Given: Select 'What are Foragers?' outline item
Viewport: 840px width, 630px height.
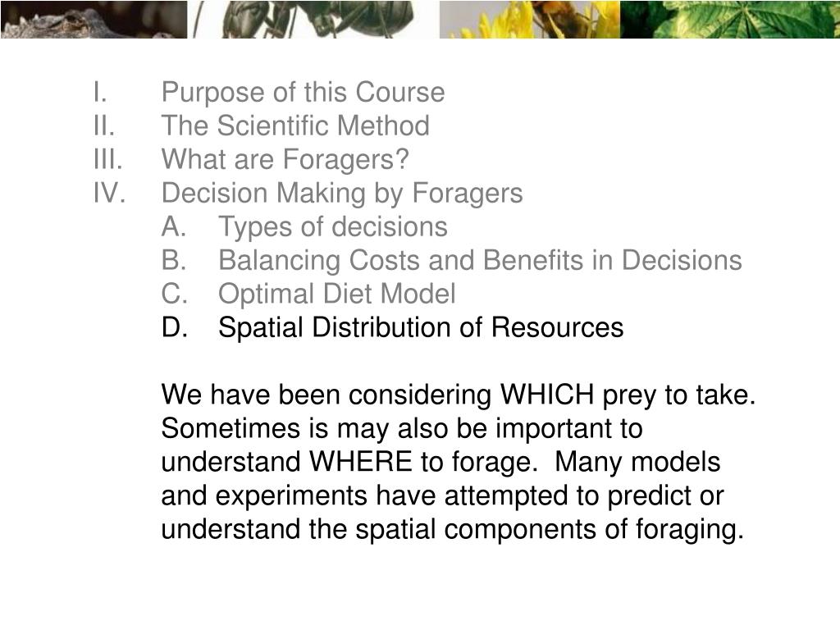Looking at the screenshot, I should [285, 160].
